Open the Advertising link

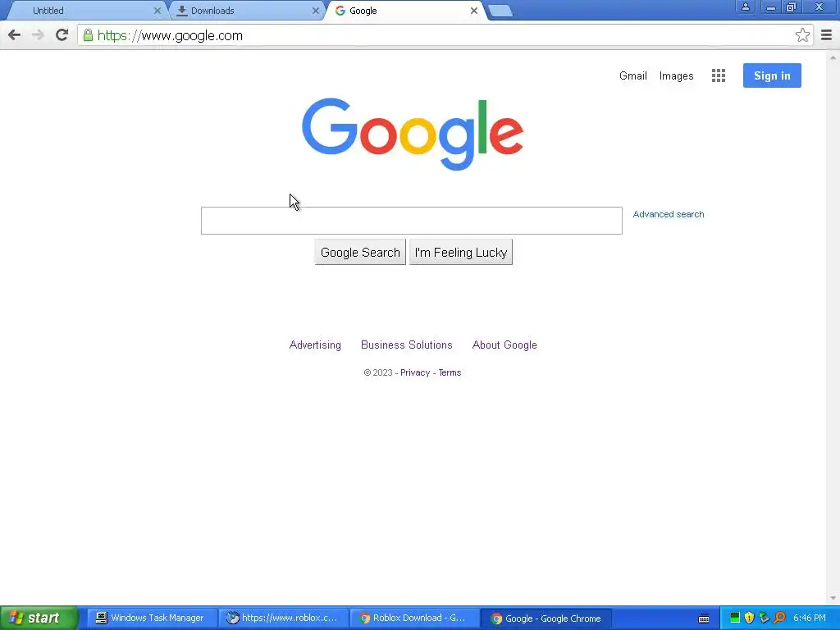(x=315, y=345)
